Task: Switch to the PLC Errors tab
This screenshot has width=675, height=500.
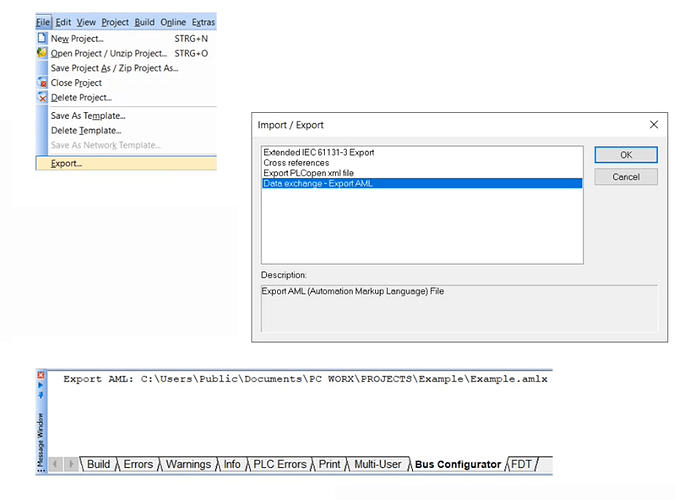Action: [x=279, y=464]
